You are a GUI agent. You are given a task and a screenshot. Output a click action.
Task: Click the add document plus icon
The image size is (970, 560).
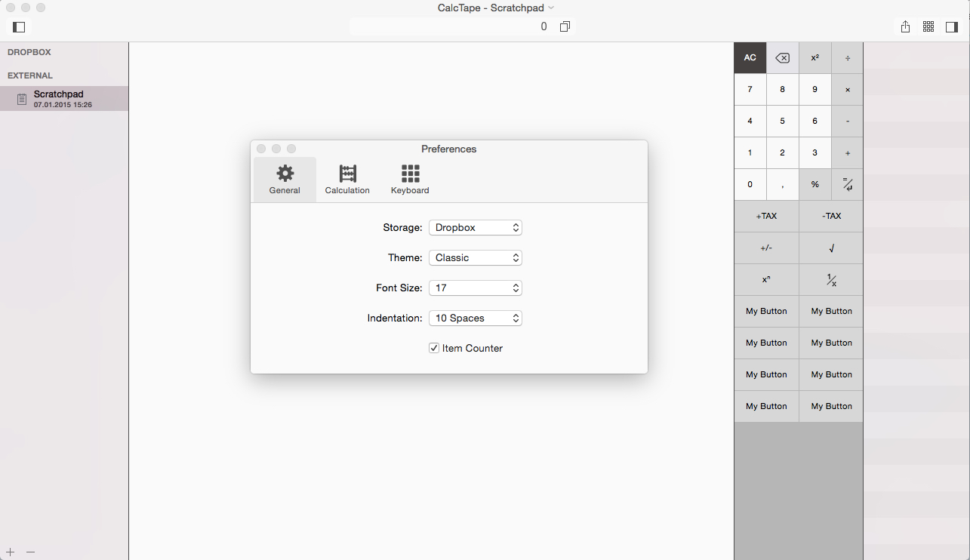click(11, 552)
